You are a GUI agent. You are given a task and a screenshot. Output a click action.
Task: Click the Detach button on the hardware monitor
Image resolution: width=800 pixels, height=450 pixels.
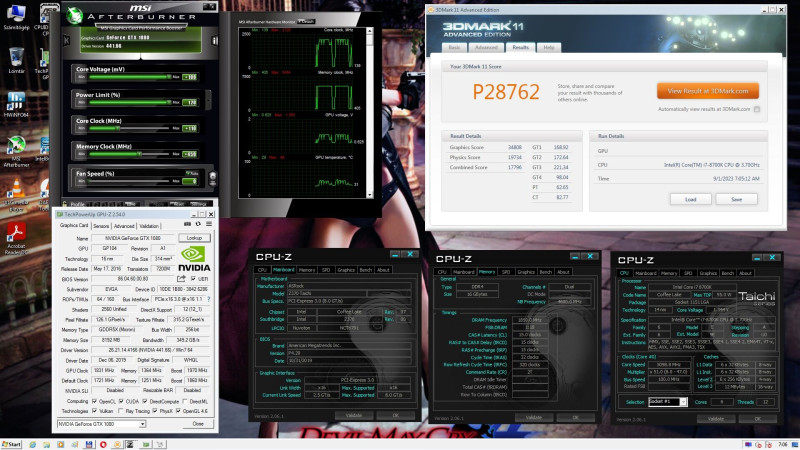(x=306, y=21)
